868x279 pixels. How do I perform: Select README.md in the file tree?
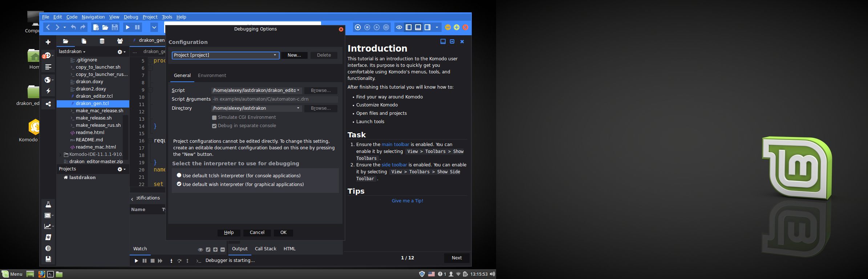89,140
